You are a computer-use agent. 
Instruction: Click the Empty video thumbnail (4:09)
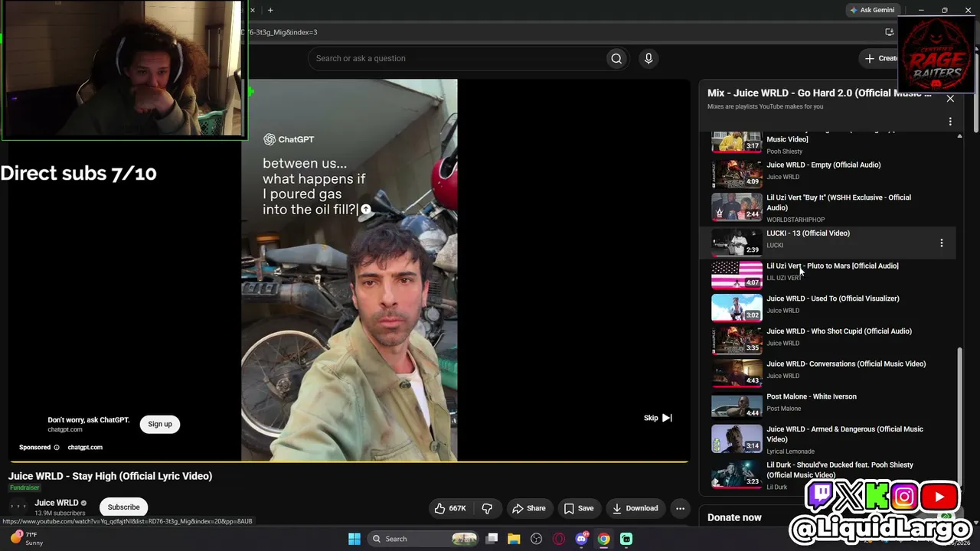[x=737, y=174]
